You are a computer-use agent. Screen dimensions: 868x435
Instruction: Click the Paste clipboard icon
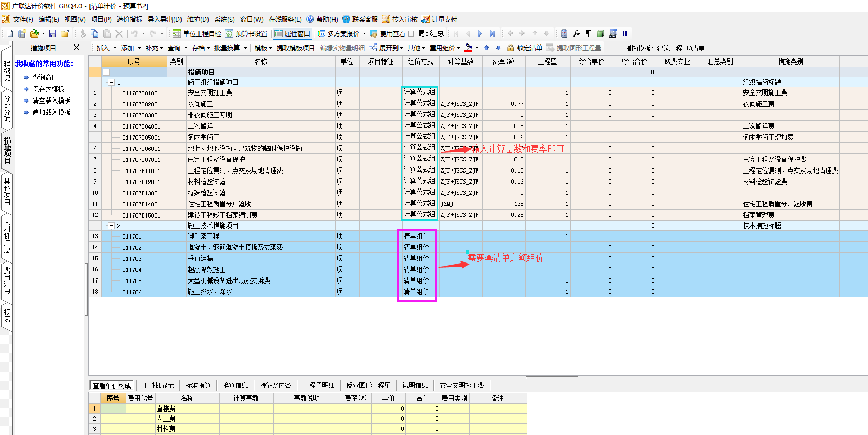[107, 33]
